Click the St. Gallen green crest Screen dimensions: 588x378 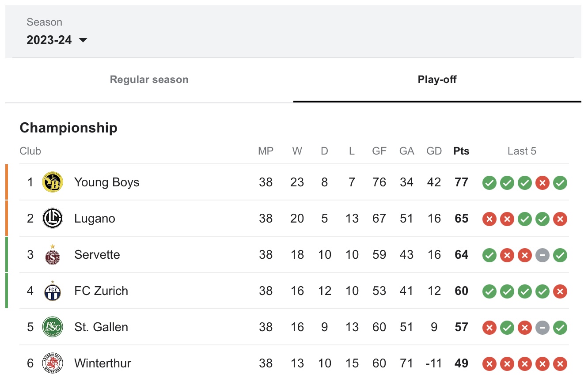click(53, 327)
